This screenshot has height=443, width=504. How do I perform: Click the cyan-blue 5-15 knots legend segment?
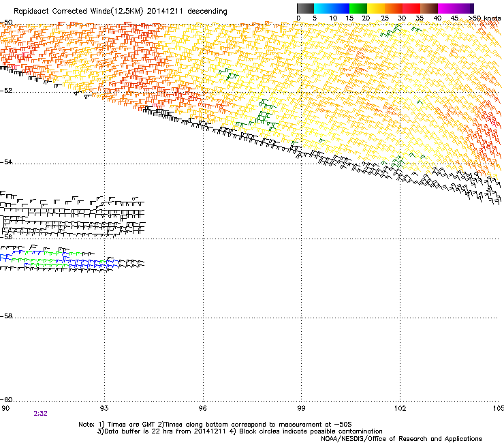click(x=332, y=8)
